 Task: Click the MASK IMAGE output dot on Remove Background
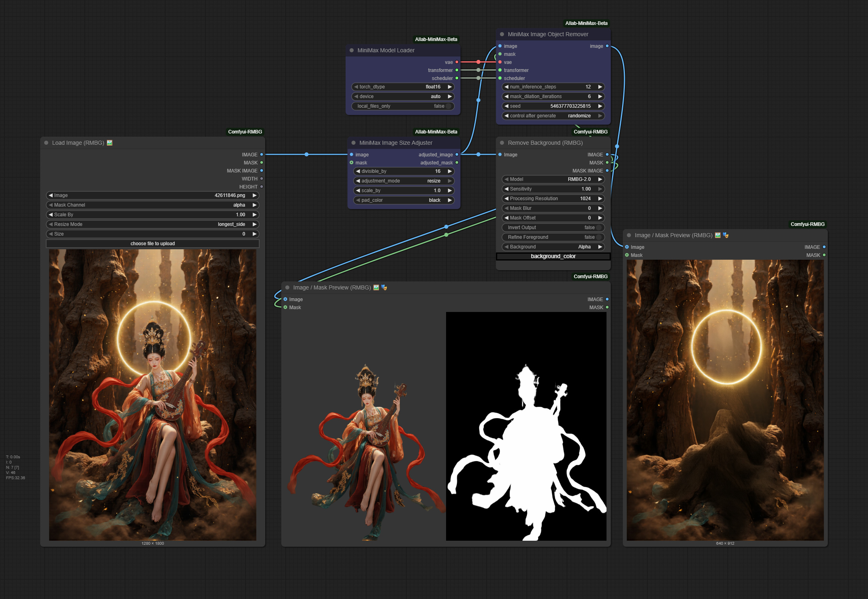point(607,170)
